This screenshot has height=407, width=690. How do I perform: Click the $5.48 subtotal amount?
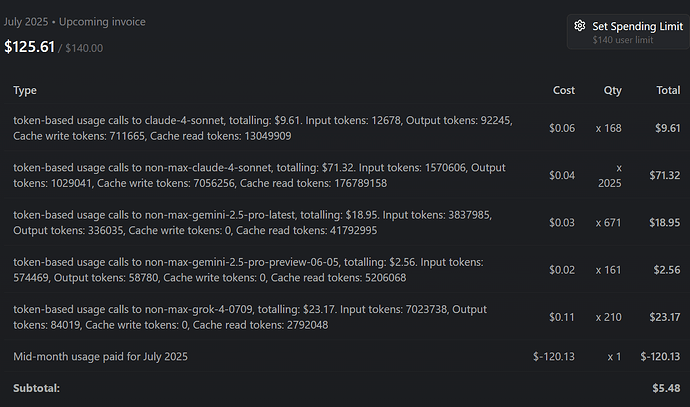pyautogui.click(x=666, y=388)
